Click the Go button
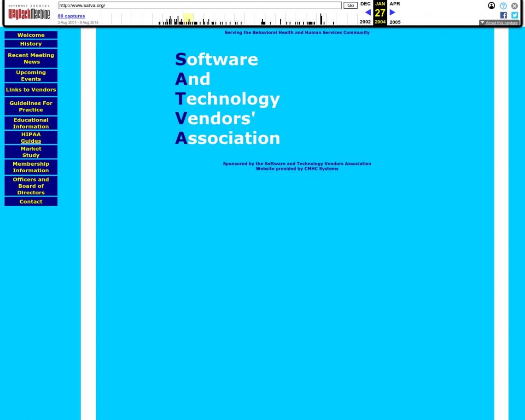Viewport: 525px width, 420px height. coord(350,6)
